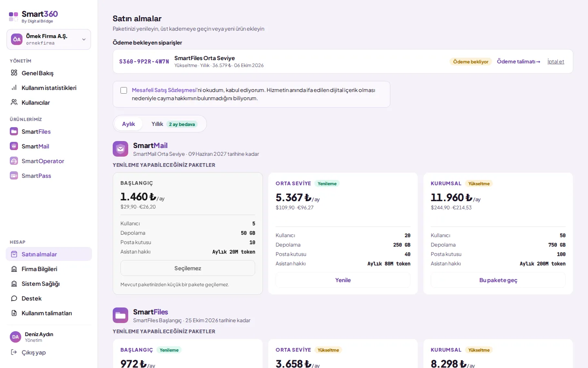
Task: Expand the Örnek Firma A.Ş. company selector
Action: click(49, 39)
